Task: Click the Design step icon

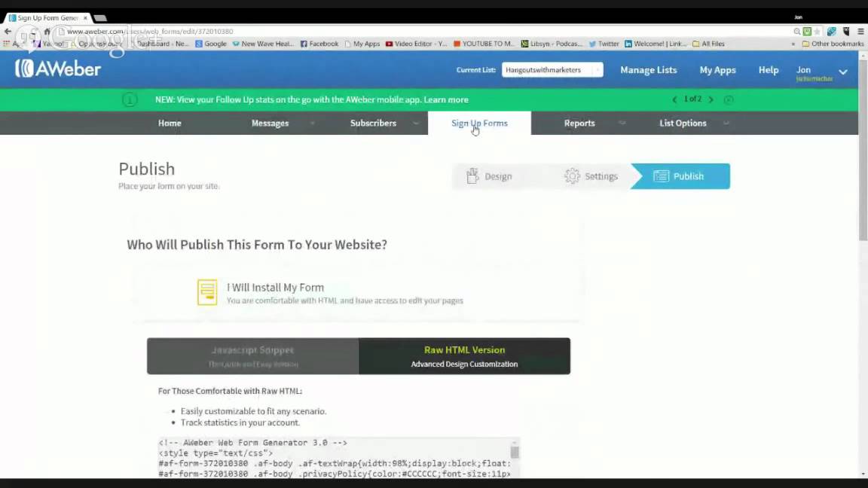Action: (472, 176)
